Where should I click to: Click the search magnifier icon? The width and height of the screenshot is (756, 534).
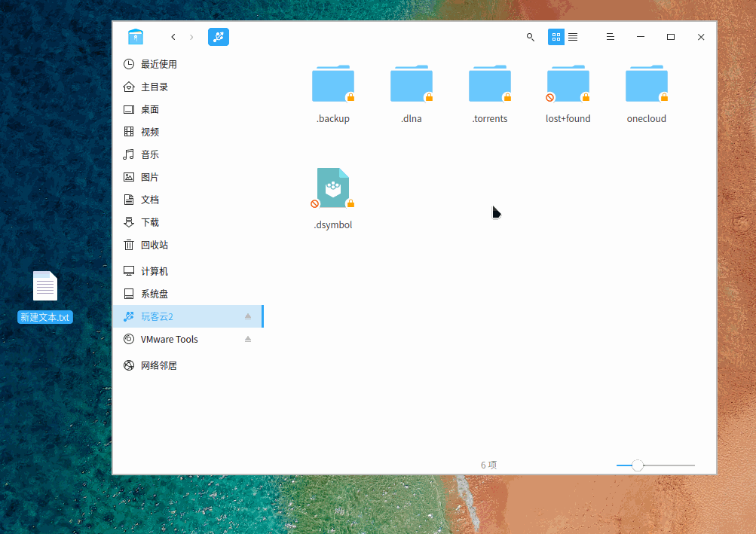tap(530, 37)
